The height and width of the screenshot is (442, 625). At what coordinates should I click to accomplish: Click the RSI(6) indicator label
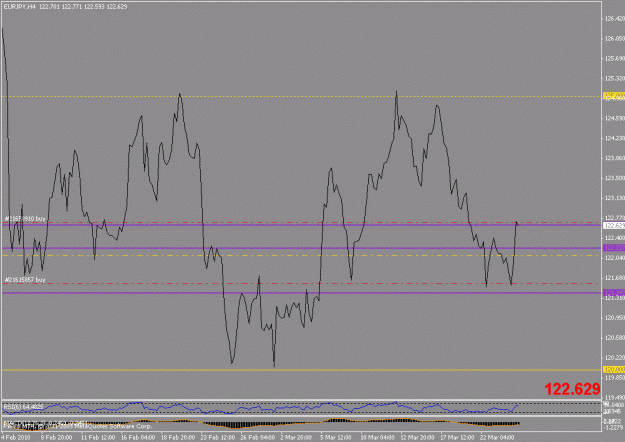[23, 407]
